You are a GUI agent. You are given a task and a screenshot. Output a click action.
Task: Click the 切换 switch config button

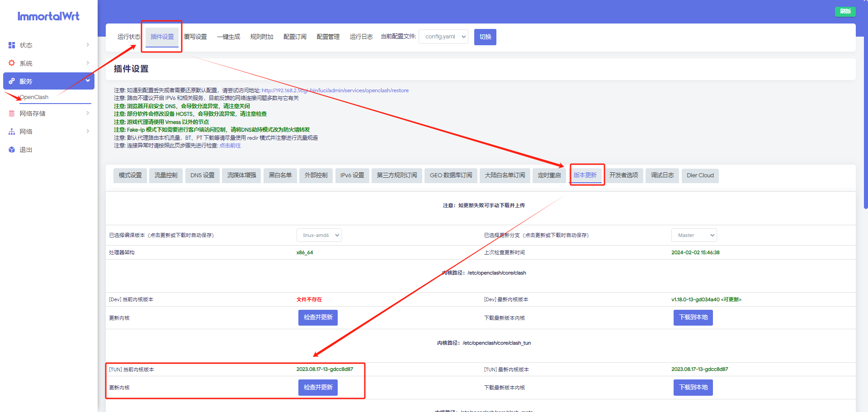(485, 37)
